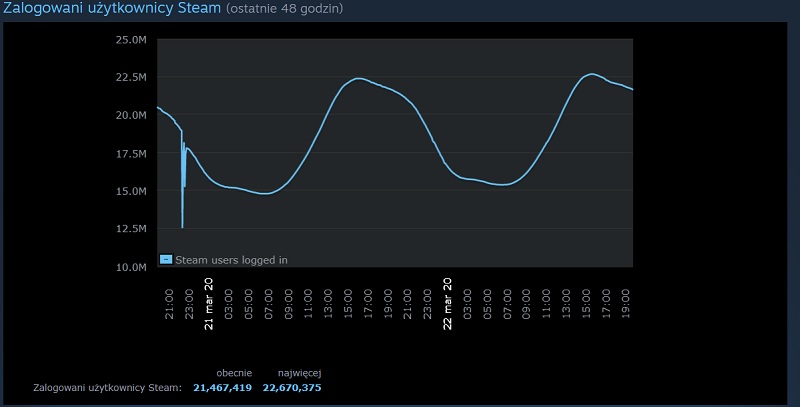This screenshot has height=407, width=800.
Task: Select the current users value 21,467,419
Action: 222,388
